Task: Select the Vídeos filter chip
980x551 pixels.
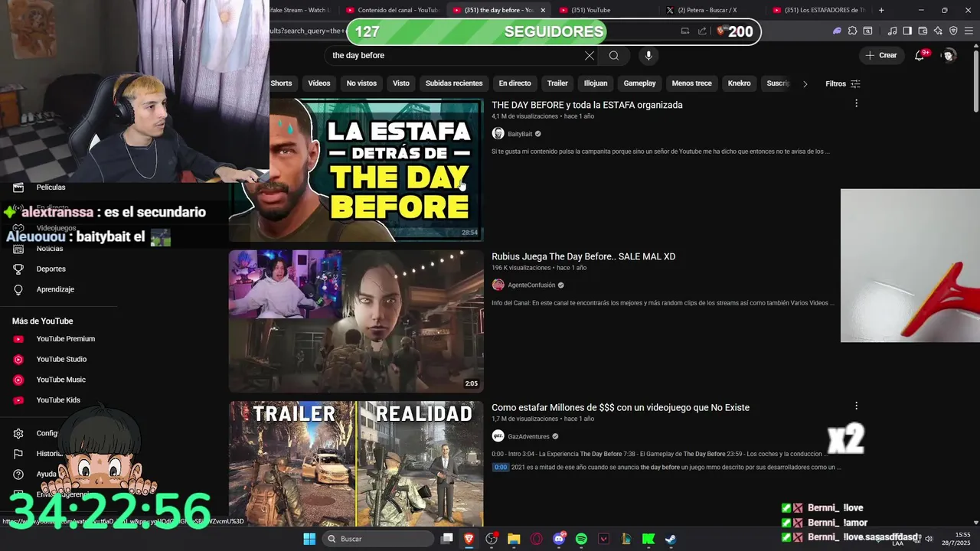Action: coord(319,83)
